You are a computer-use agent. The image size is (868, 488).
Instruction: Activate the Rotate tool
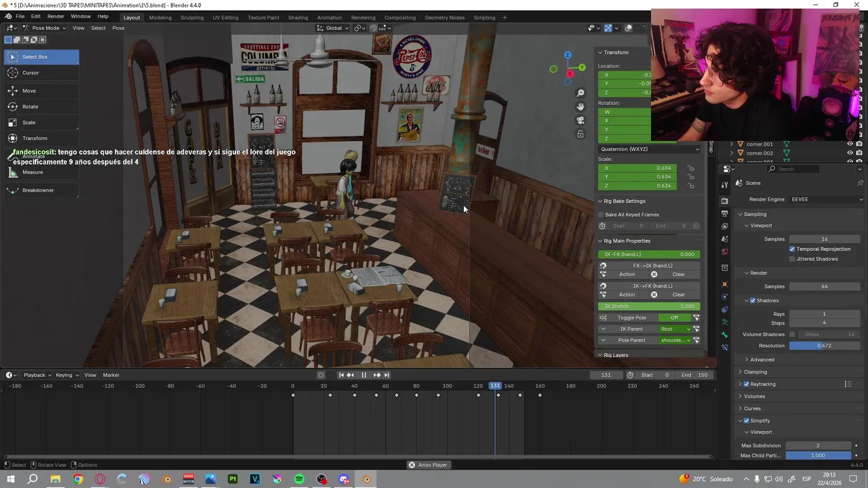41,106
